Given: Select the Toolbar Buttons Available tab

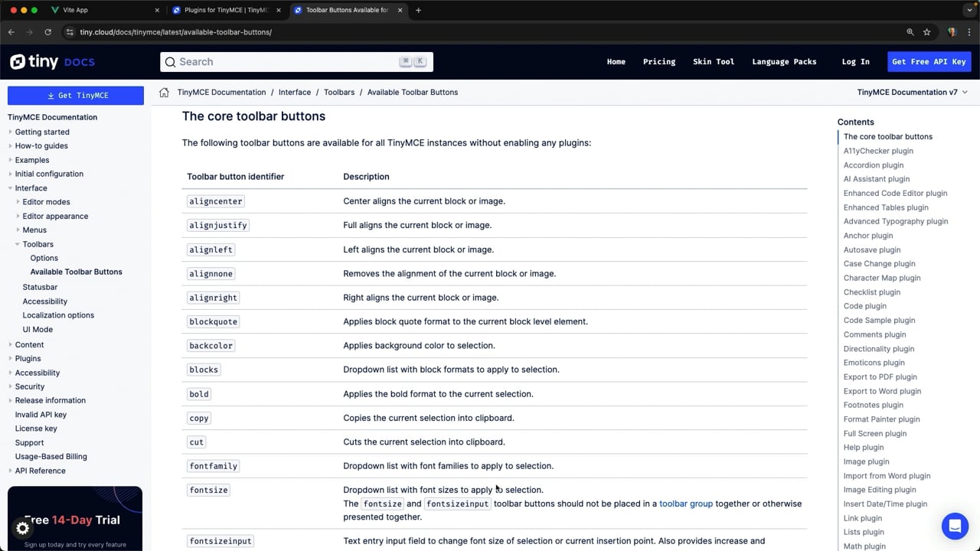Looking at the screenshot, I should (347, 10).
